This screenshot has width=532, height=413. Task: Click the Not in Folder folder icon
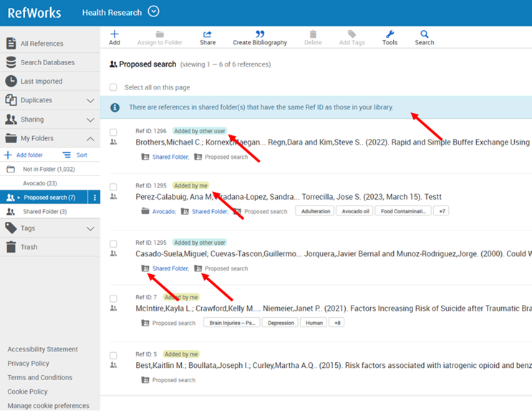pos(11,169)
